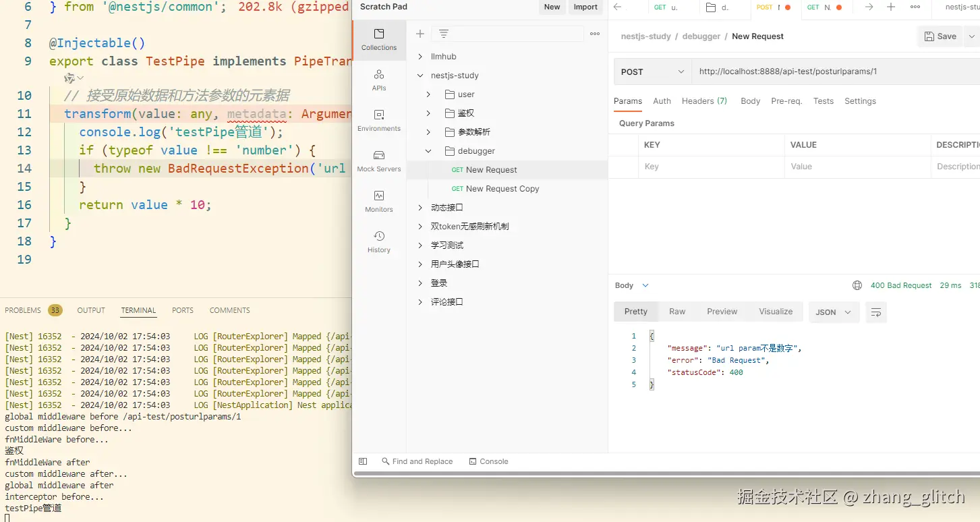The image size is (980, 522).
Task: Add a new request tab with plus
Action: point(891,7)
